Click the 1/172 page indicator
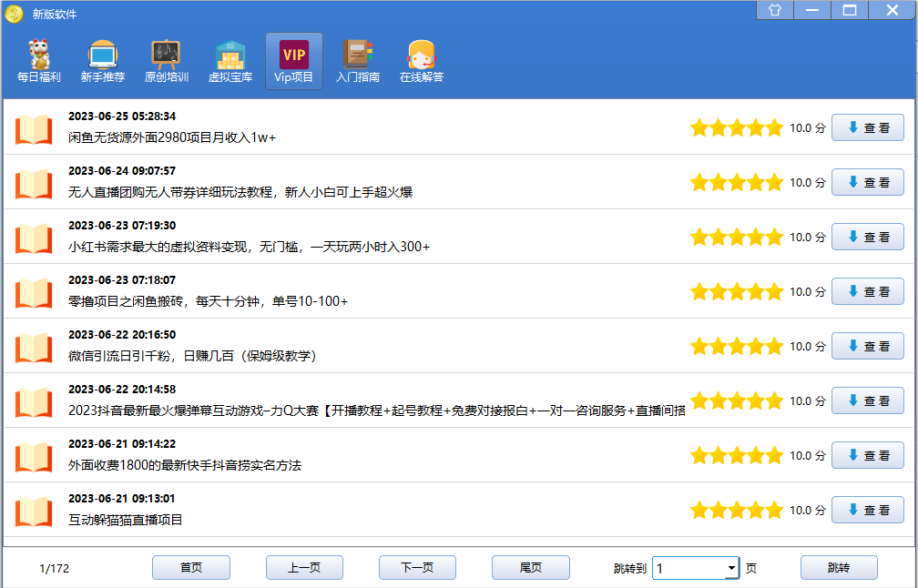The width and height of the screenshot is (918, 588). click(54, 568)
